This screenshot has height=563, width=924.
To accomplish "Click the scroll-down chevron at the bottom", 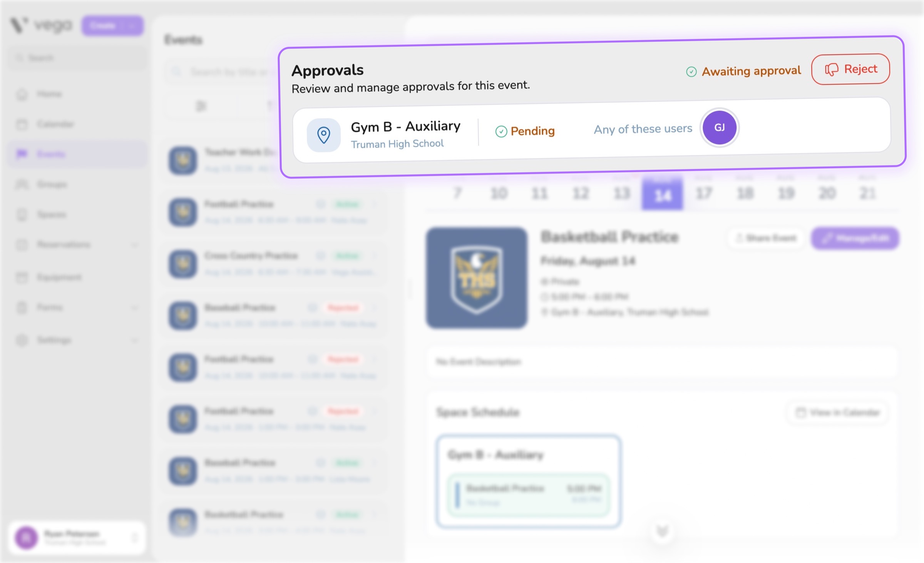I will (x=662, y=531).
